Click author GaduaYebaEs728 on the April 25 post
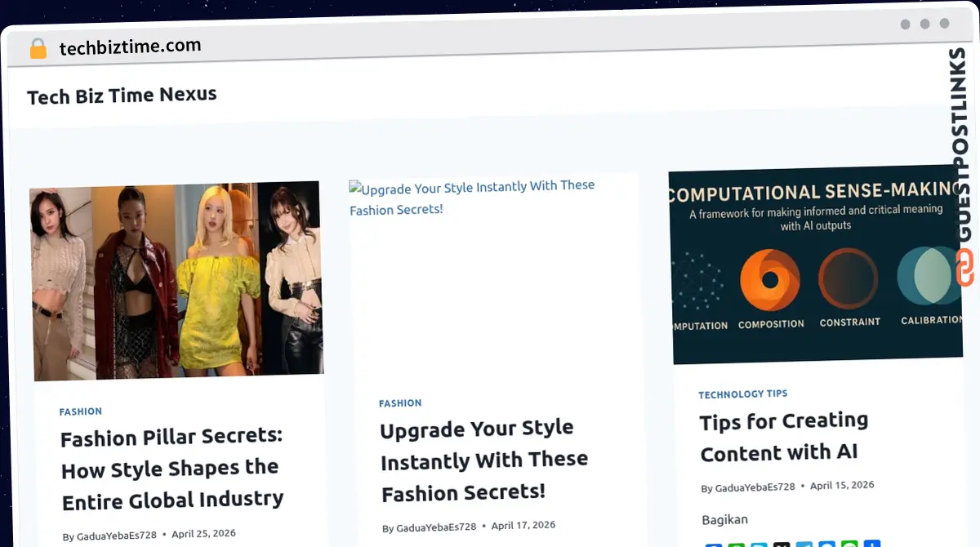Screen dimensions: 980x547 point(116,536)
